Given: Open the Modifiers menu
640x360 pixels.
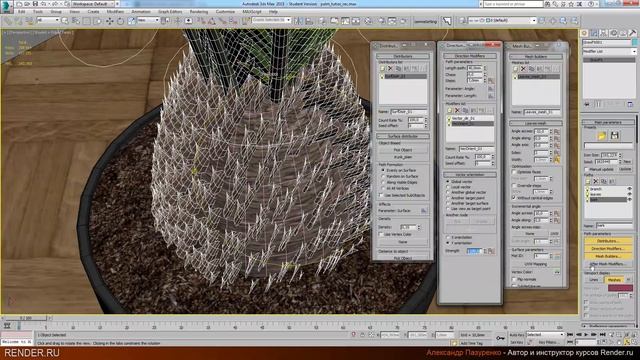Looking at the screenshot, I should click(x=115, y=12).
